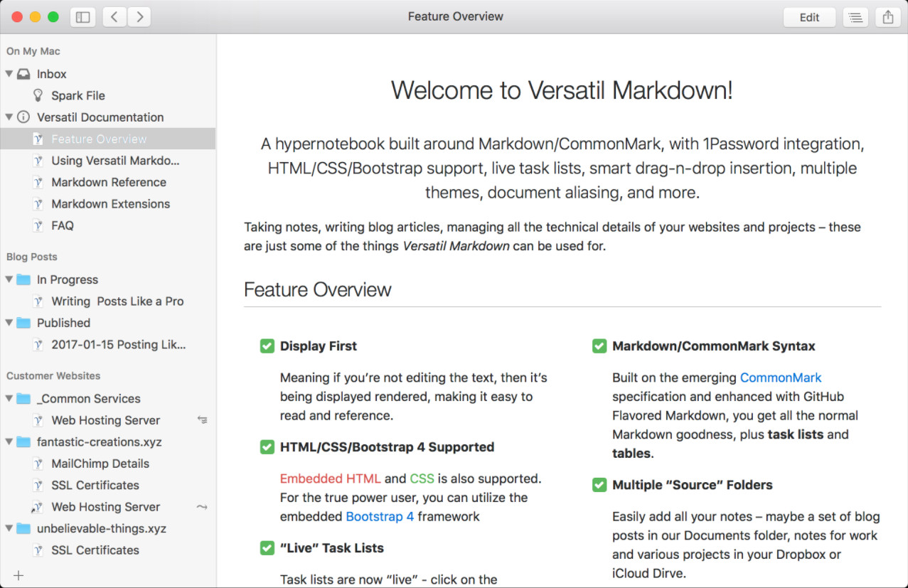Select "Markdown Extensions" in the sidebar
The height and width of the screenshot is (588, 908).
111,204
